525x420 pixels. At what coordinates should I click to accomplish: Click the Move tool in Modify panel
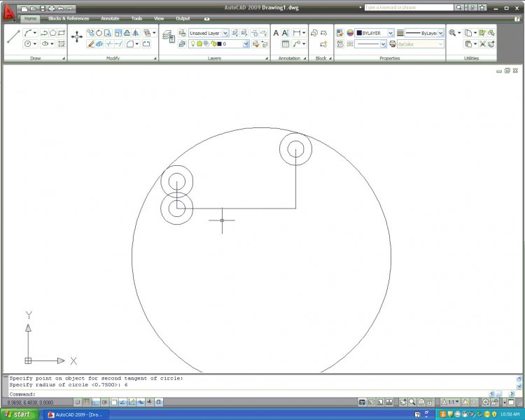click(x=77, y=37)
